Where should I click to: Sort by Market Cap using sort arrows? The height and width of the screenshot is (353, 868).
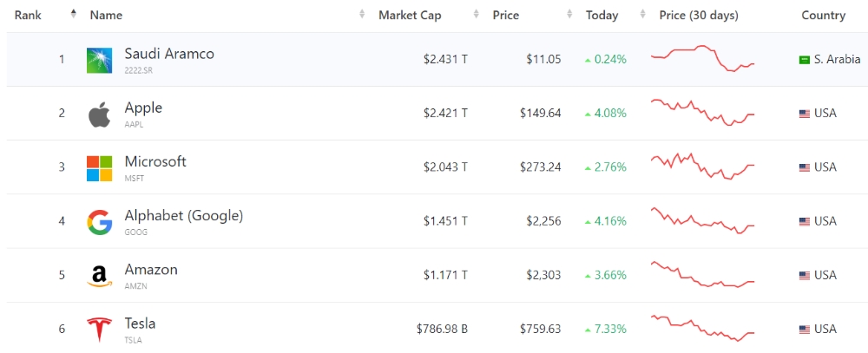[477, 14]
